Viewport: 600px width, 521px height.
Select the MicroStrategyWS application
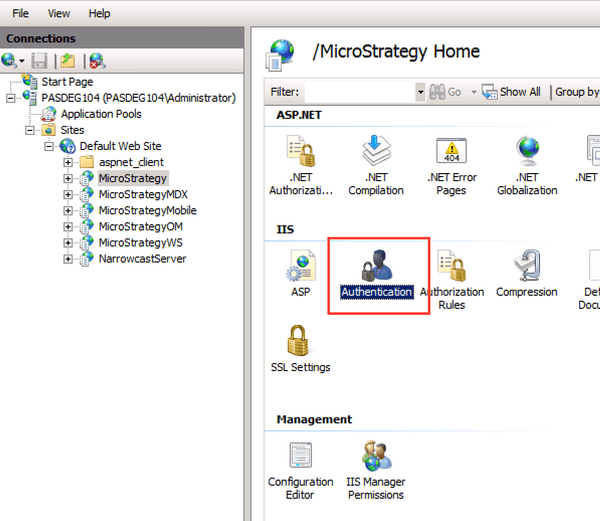(x=140, y=243)
